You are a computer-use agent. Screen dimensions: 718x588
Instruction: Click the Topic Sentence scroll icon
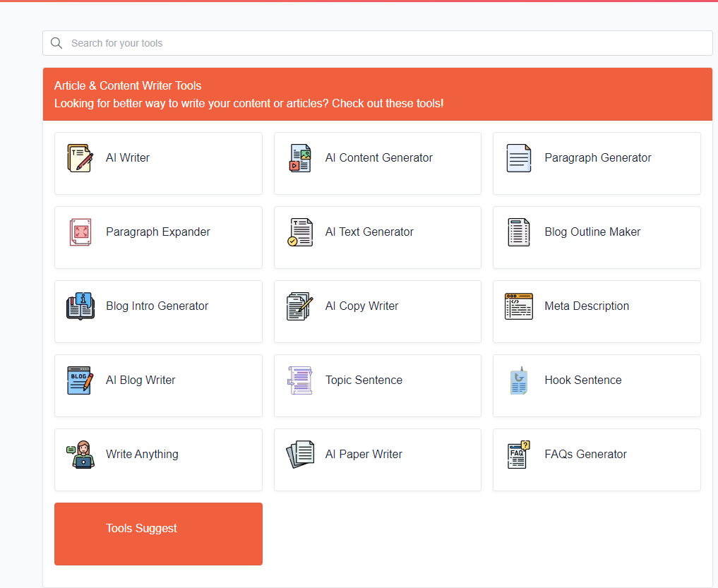(x=300, y=380)
